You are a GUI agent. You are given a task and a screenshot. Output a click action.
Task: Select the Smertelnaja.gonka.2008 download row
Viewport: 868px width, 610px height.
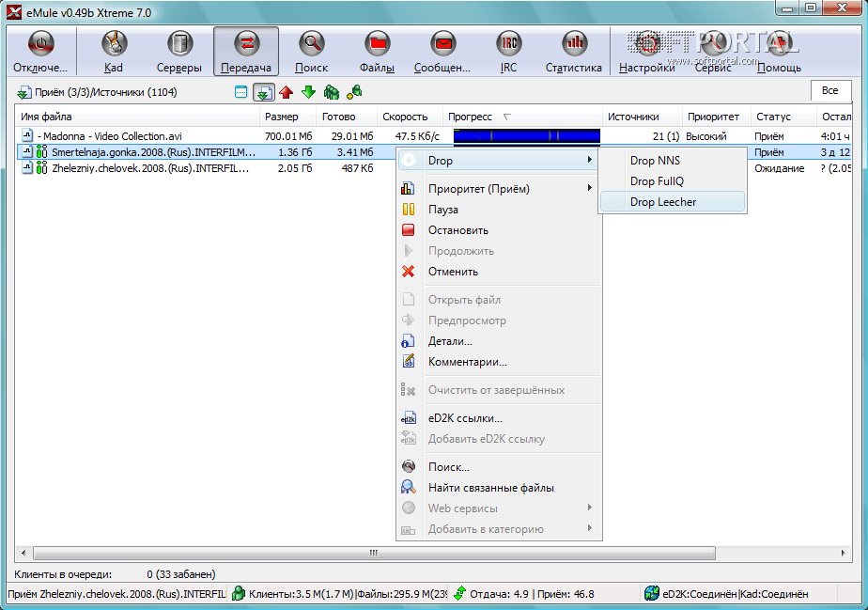tap(206, 152)
